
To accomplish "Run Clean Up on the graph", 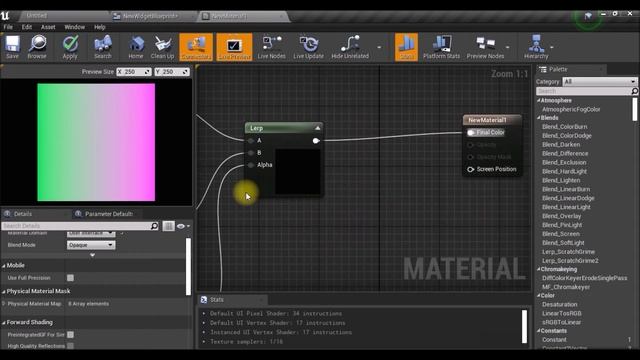I will [x=162, y=47].
